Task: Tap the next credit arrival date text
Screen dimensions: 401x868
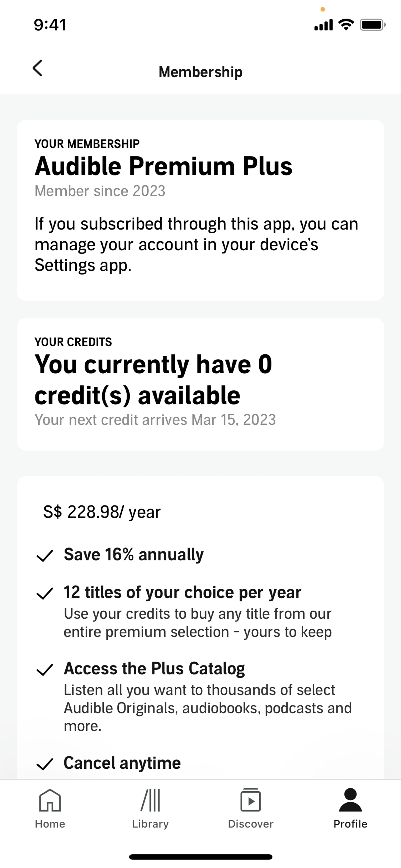Action: [155, 420]
